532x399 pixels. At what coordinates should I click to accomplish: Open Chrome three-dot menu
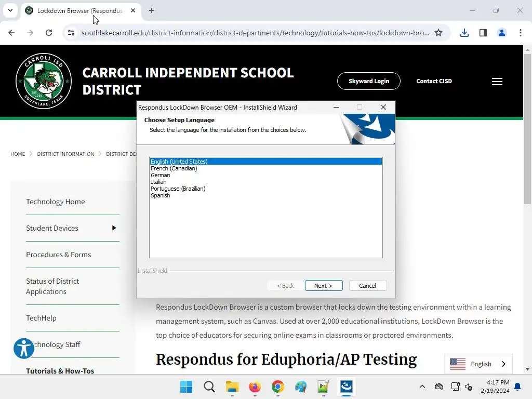coord(521,33)
